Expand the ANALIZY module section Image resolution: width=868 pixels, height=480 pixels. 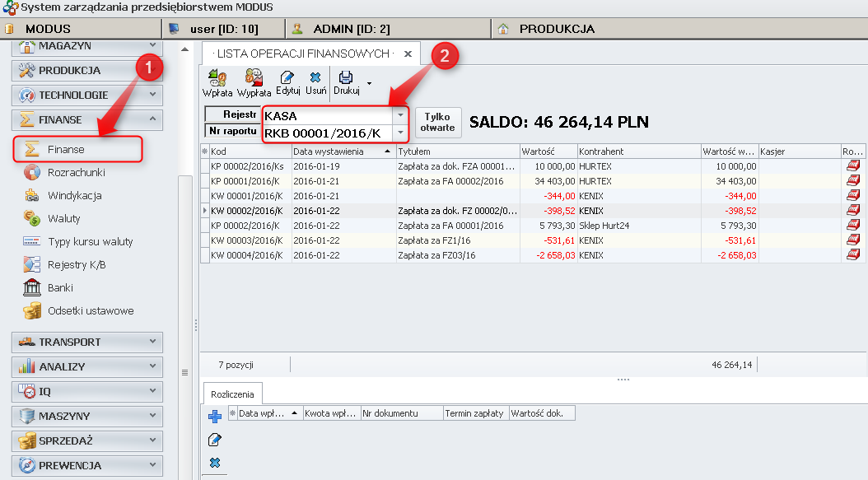[x=87, y=366]
